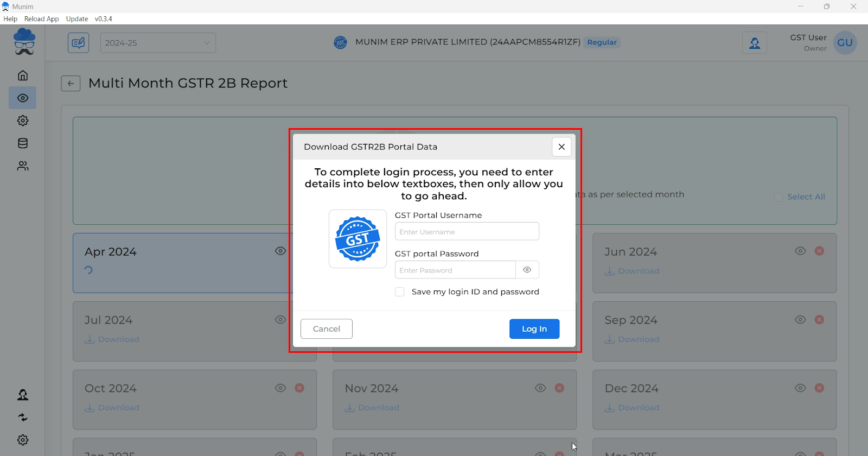The height and width of the screenshot is (456, 868).
Task: Click the Regular badge in header
Action: [x=602, y=42]
